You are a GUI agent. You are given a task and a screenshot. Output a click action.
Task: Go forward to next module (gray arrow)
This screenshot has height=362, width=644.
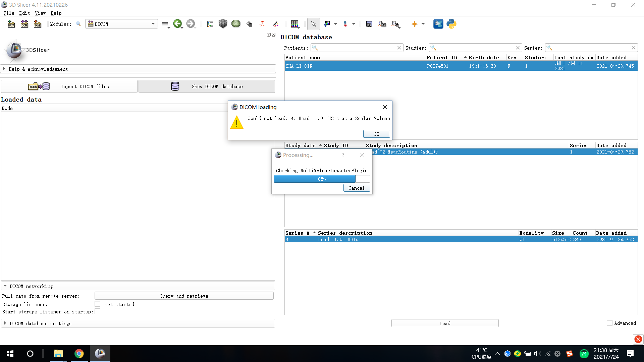191,24
